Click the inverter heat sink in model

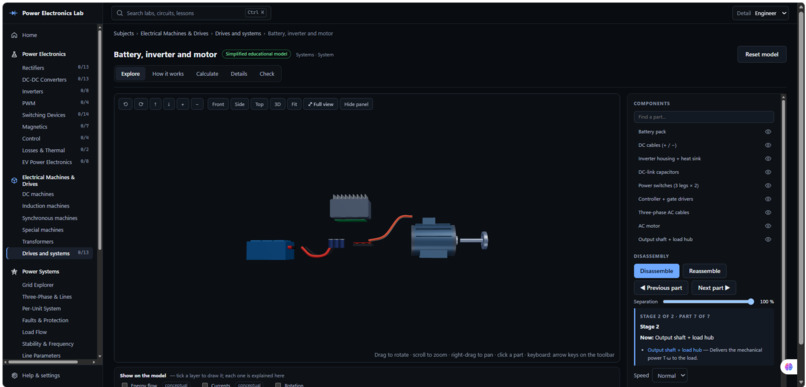click(x=350, y=207)
